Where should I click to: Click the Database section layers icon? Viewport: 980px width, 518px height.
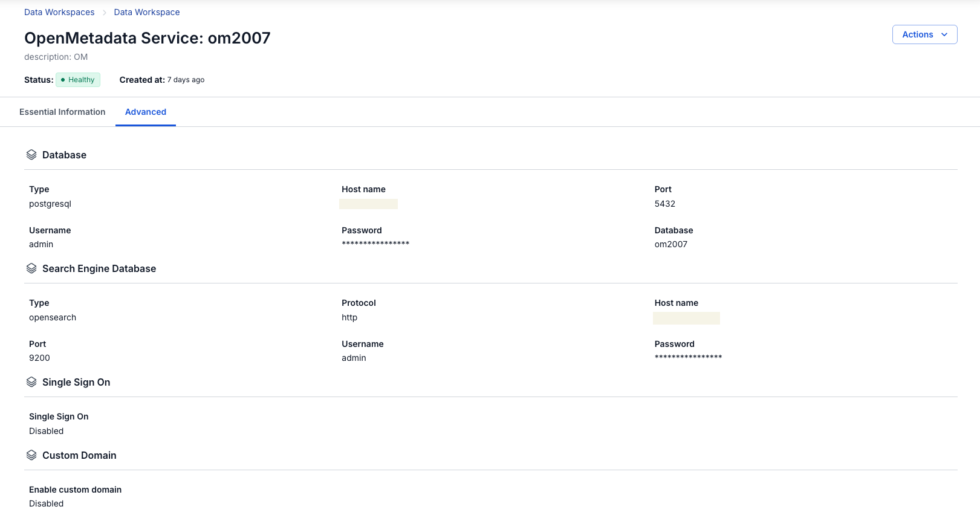31,155
